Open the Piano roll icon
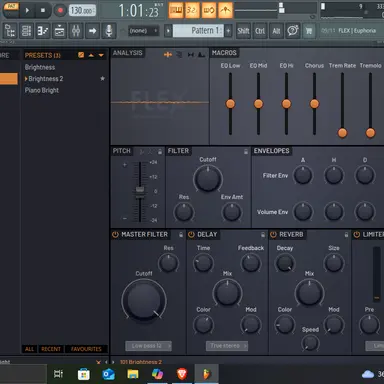This screenshot has width=384, height=384. [x=43, y=31]
